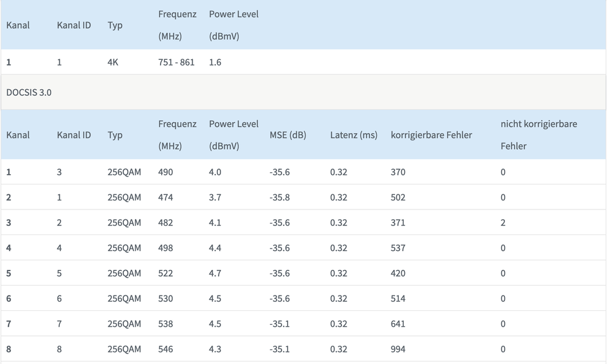Select the -35.8 MSE value
The width and height of the screenshot is (610, 364).
280,197
